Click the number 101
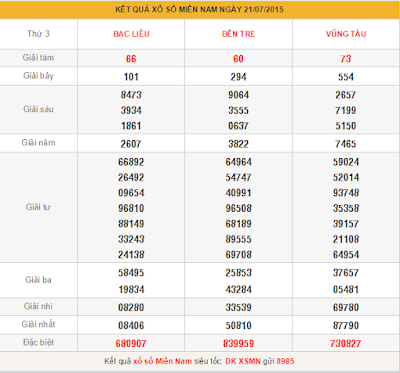The image size is (400, 373). pyautogui.click(x=131, y=77)
